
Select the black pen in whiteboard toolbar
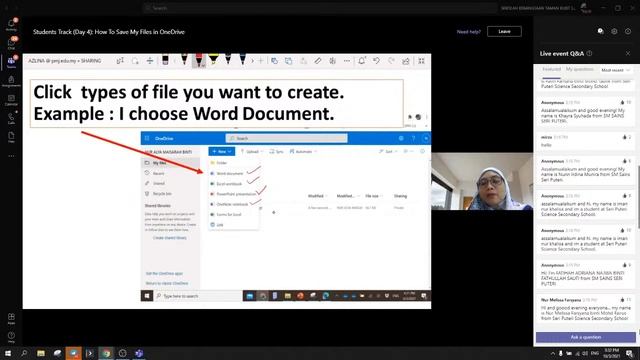coord(184,60)
